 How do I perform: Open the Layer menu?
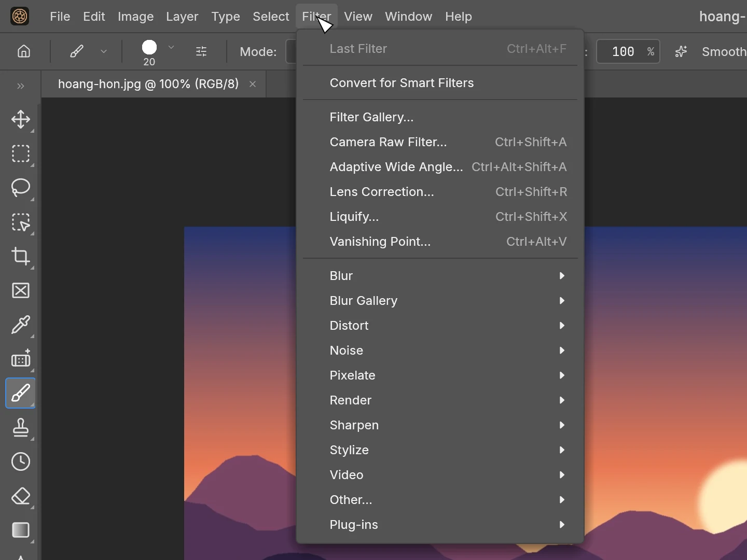pyautogui.click(x=182, y=17)
